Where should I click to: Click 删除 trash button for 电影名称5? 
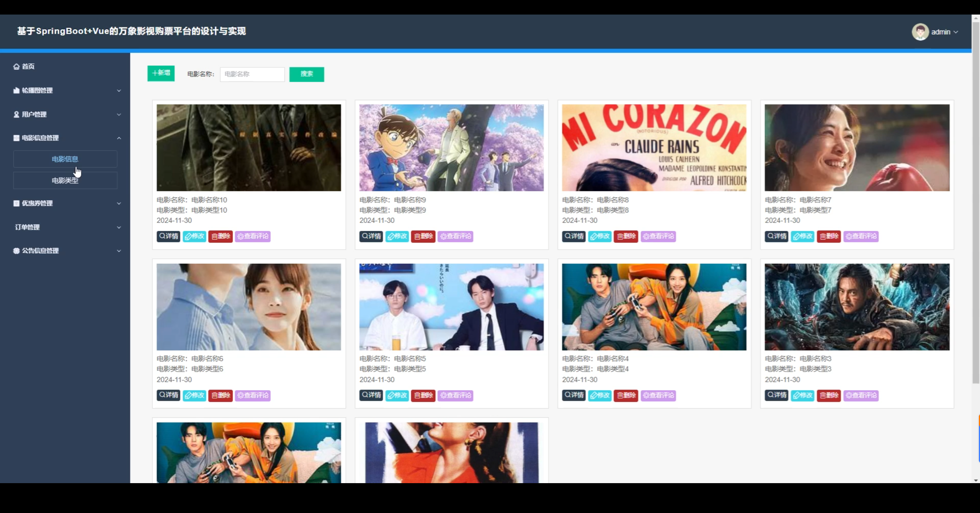point(423,395)
